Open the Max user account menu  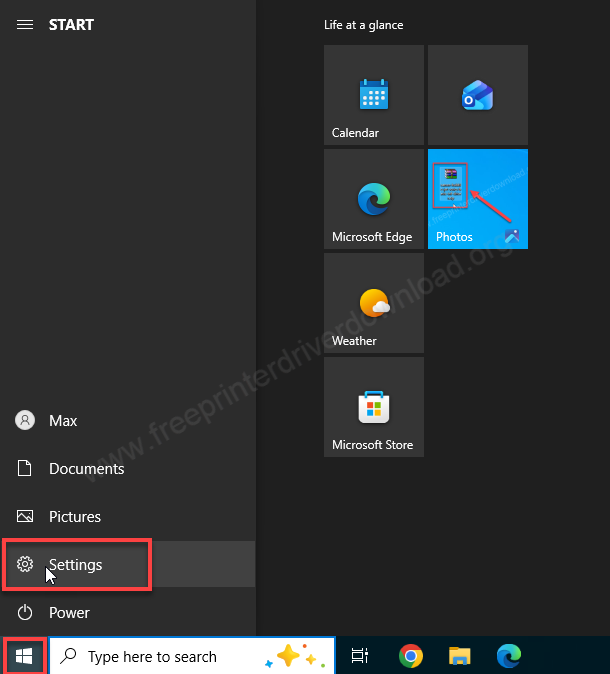62,421
